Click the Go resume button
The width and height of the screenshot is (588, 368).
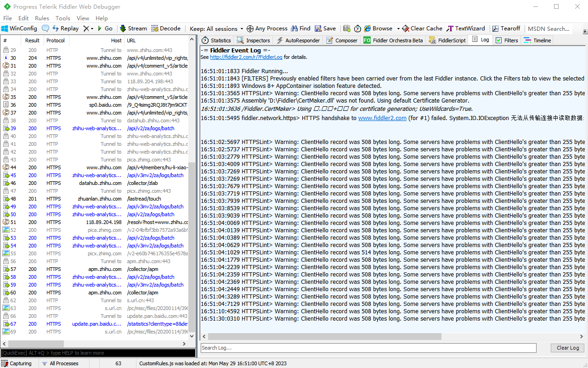pos(105,29)
